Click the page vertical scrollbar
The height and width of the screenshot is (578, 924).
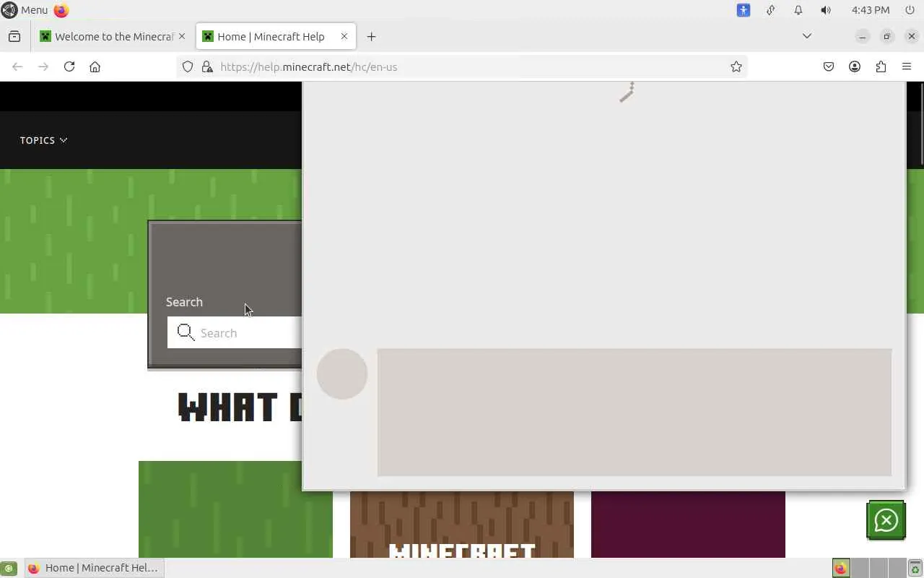920,123
